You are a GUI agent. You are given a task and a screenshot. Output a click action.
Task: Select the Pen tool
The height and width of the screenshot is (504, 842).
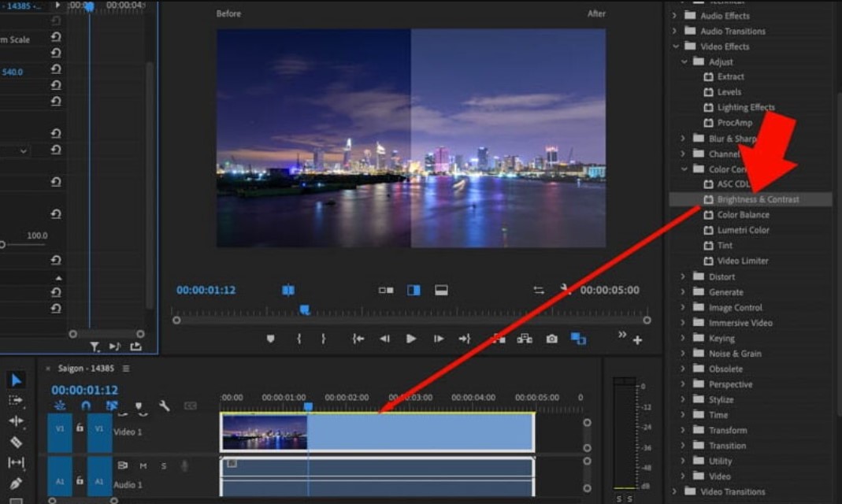(x=16, y=483)
